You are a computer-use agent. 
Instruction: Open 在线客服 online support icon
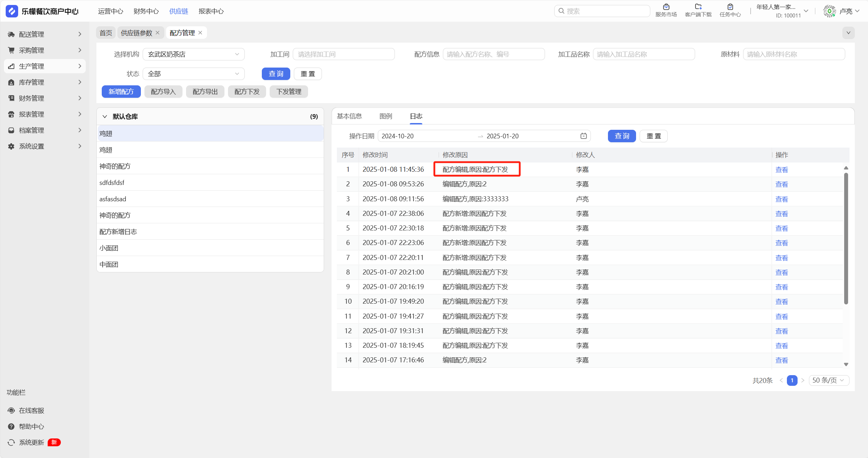[x=11, y=410]
